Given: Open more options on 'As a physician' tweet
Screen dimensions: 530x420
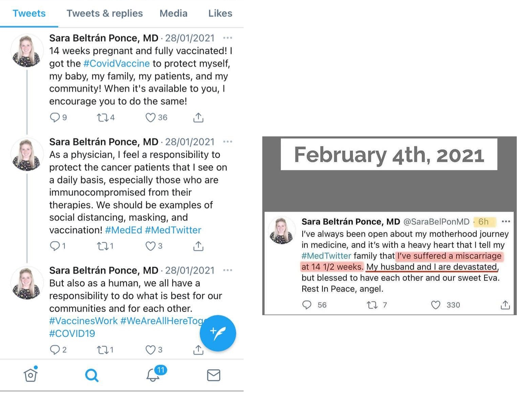Looking at the screenshot, I should (x=228, y=141).
